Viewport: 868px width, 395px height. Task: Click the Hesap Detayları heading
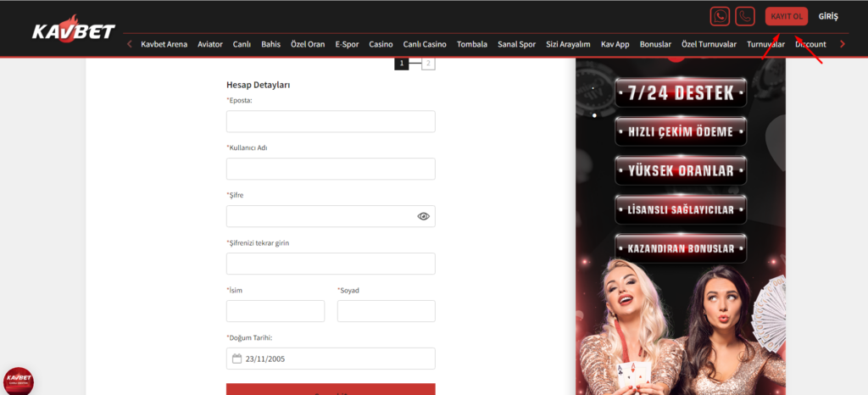point(258,86)
